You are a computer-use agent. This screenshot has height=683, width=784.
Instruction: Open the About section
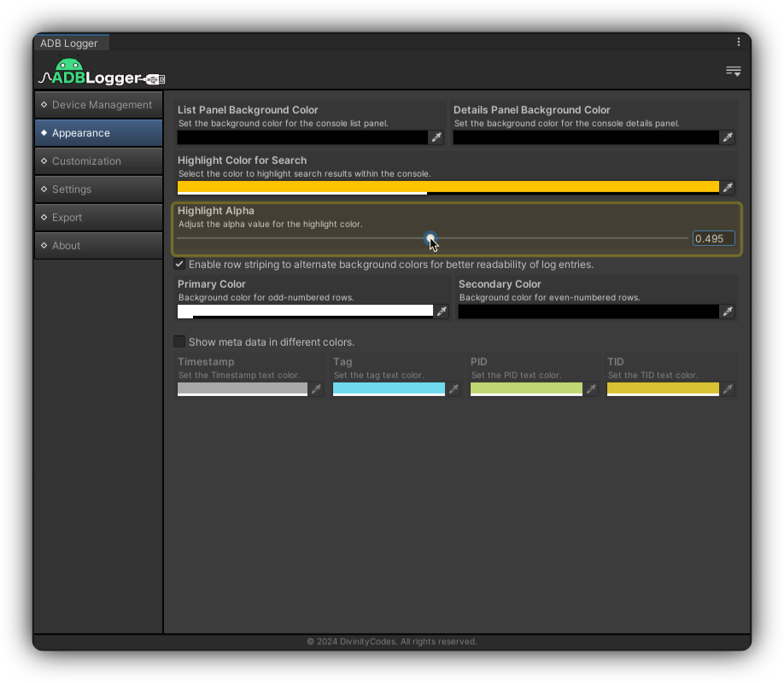click(x=99, y=246)
